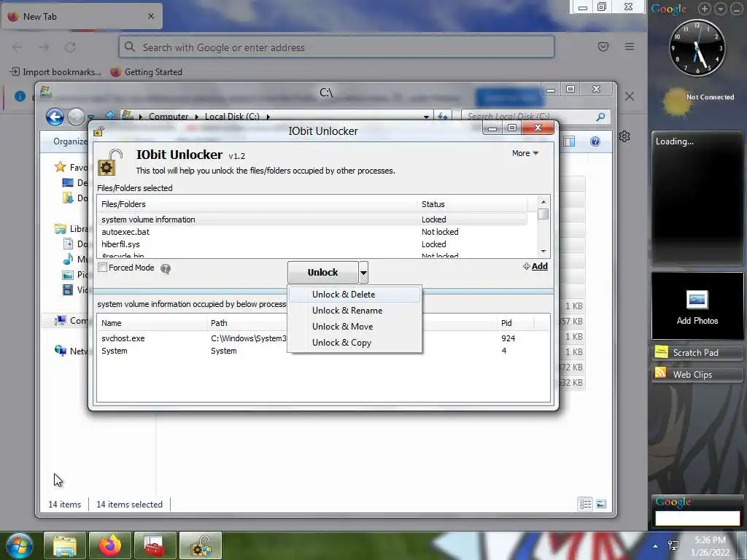Click the Explorer search magnifier icon
747x560 pixels.
coord(601,116)
